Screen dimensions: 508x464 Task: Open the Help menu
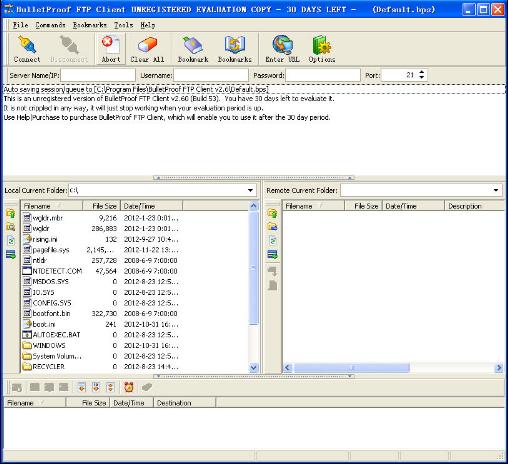click(147, 25)
